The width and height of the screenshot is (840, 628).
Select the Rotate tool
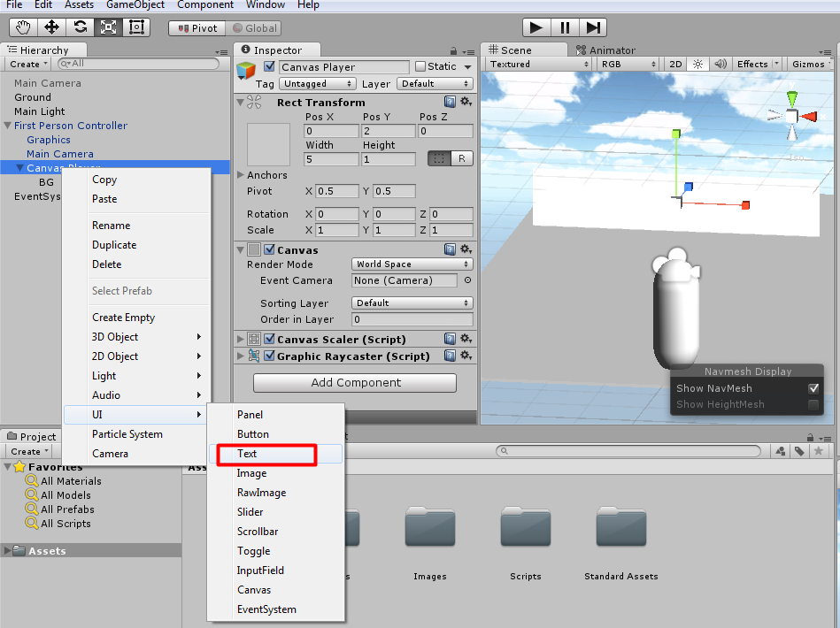point(81,27)
